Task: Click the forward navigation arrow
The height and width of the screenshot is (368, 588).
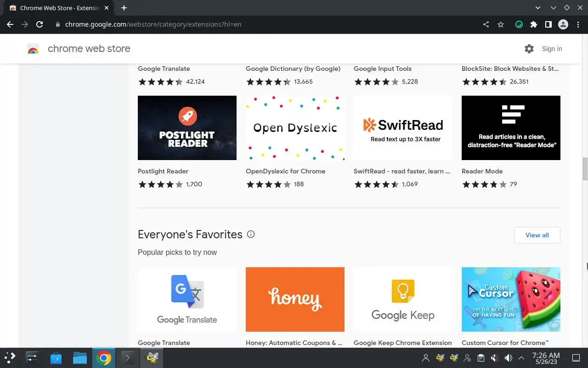Action: coord(25,24)
